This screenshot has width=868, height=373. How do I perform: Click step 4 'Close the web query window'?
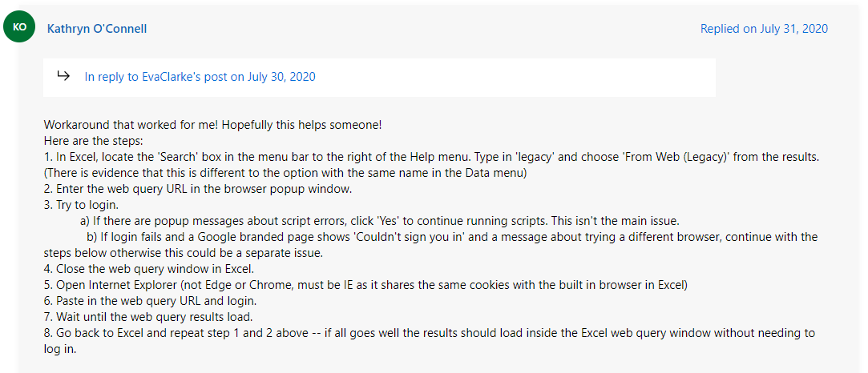point(148,269)
